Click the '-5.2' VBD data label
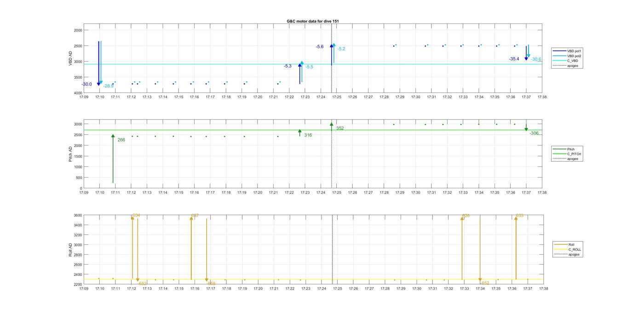 (341, 49)
